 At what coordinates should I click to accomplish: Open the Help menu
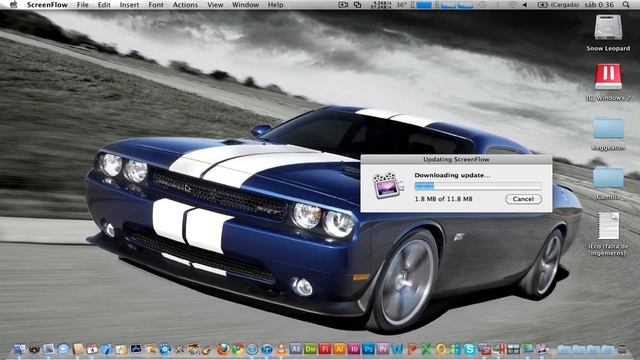[x=276, y=5]
